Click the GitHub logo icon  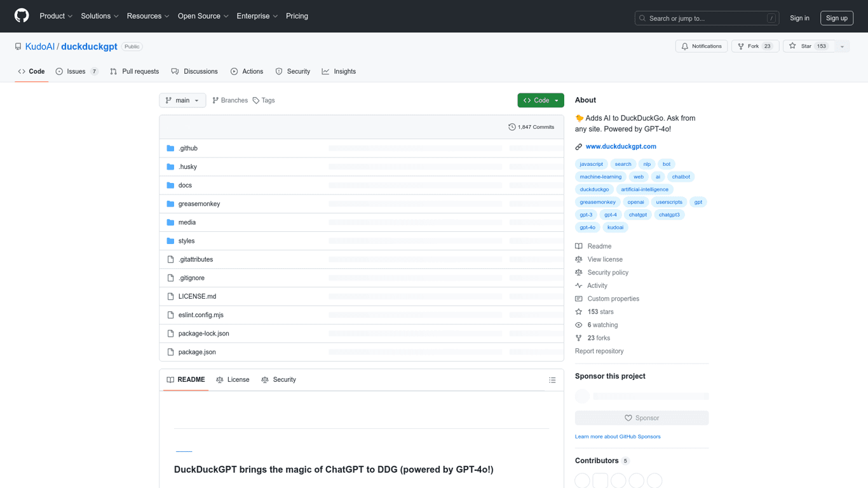22,16
